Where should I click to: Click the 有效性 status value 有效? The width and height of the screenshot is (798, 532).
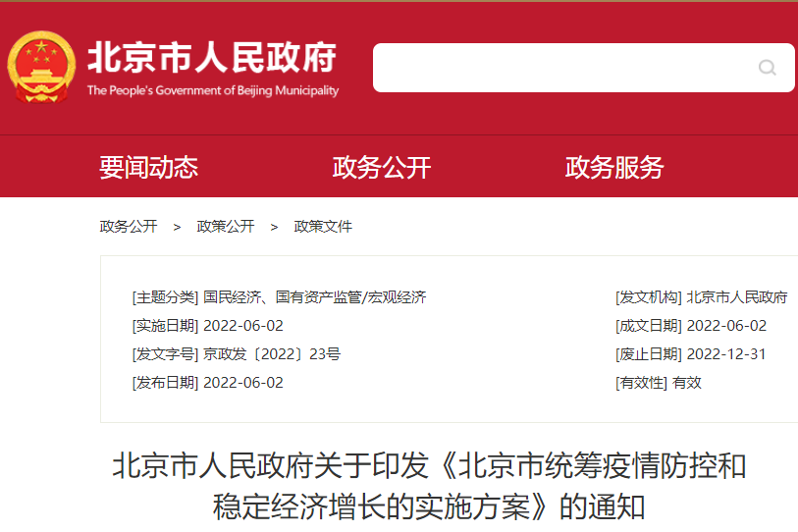pyautogui.click(x=687, y=383)
